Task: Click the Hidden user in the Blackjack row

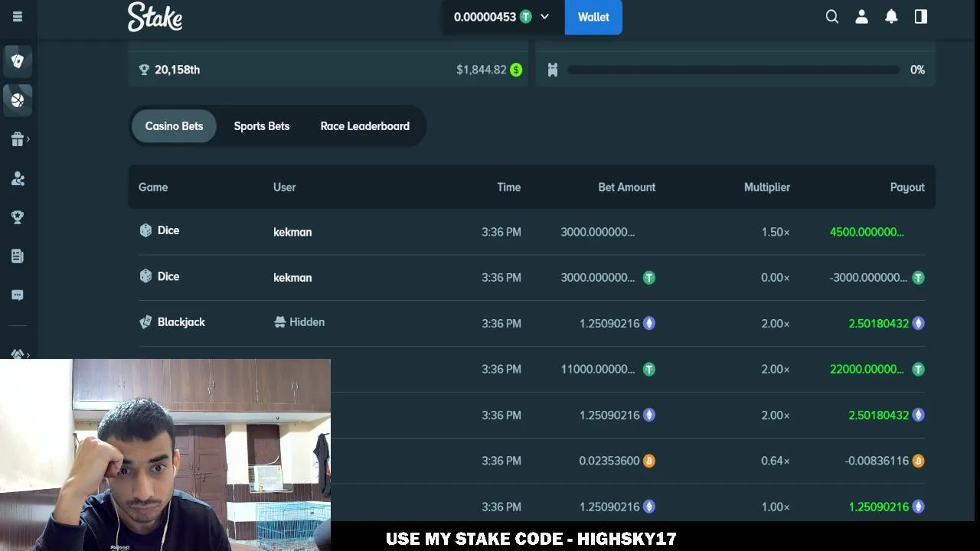Action: 299,322
